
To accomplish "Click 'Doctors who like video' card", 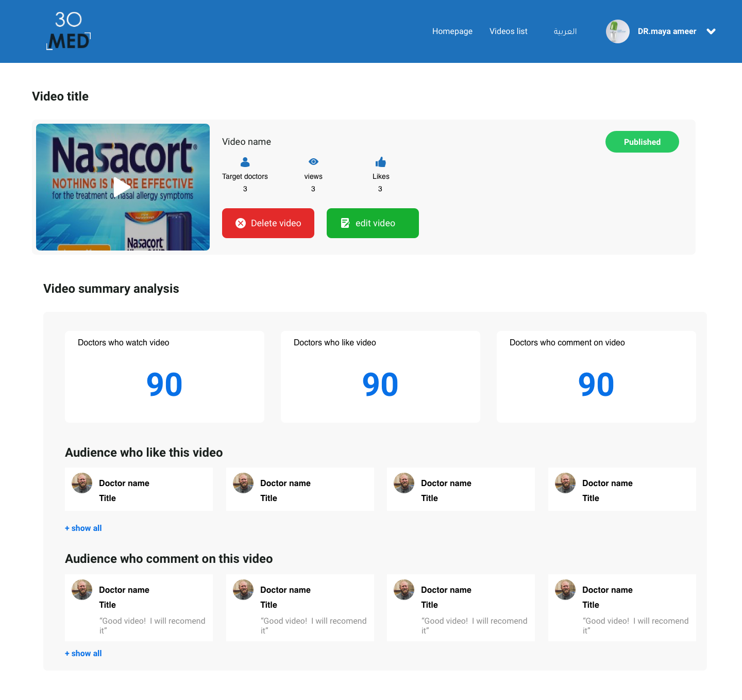I will pyautogui.click(x=380, y=377).
